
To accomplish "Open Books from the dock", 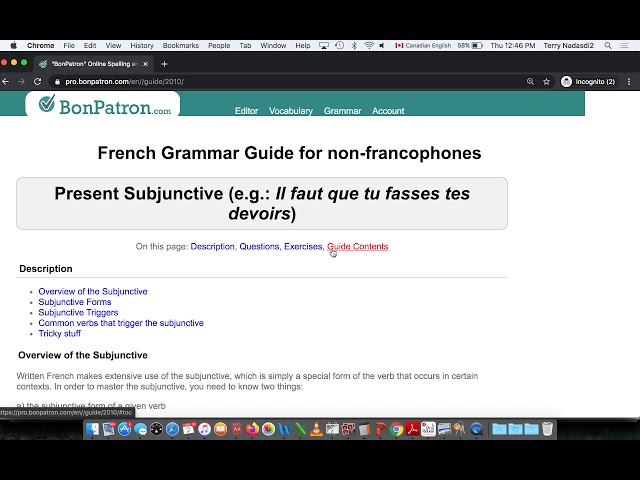I will (220, 429).
